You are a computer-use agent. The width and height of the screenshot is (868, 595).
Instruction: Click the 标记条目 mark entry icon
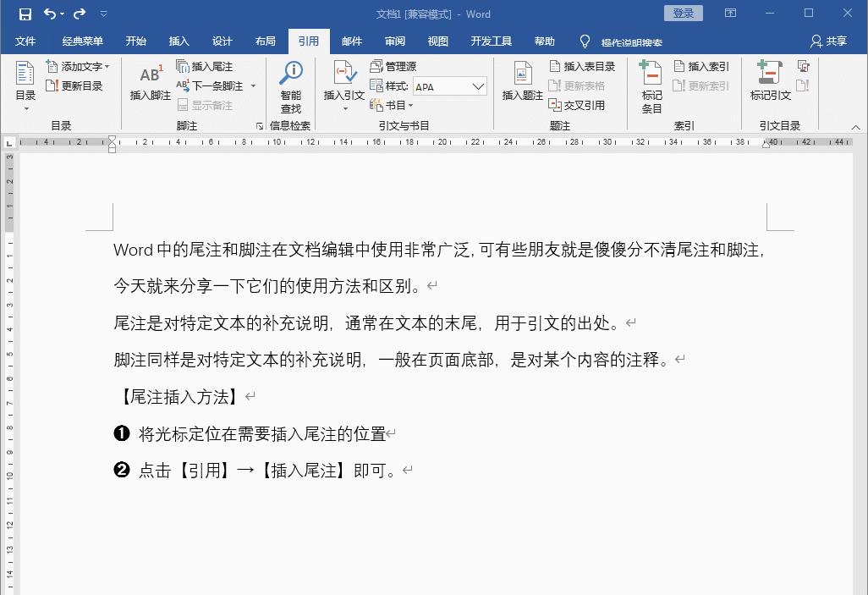[651, 85]
